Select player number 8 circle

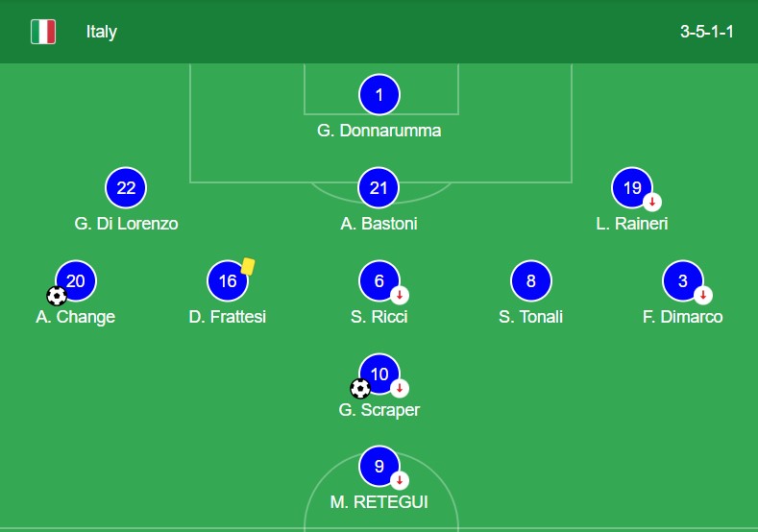tap(531, 280)
